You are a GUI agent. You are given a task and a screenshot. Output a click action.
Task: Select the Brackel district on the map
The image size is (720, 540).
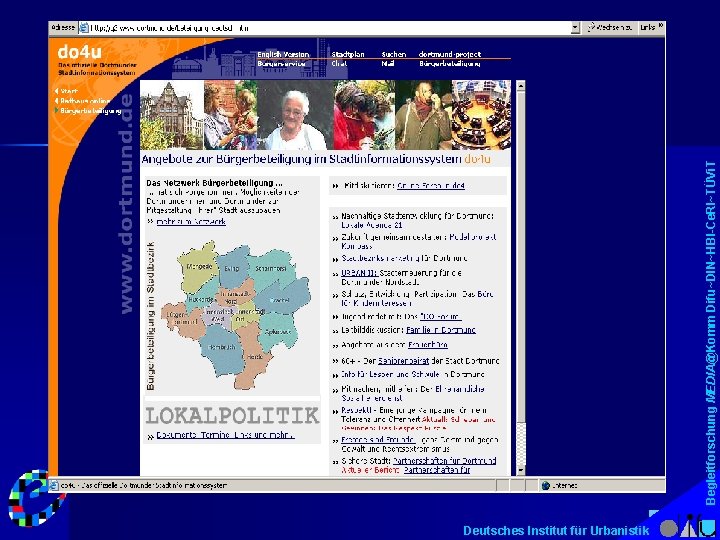click(x=280, y=300)
